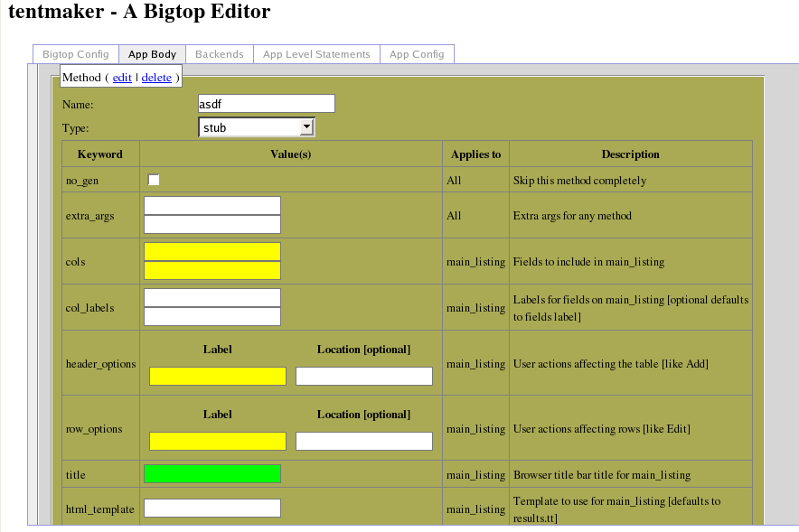Click the first extra_args input box
Image resolution: width=799 pixels, height=532 pixels.
[212, 206]
